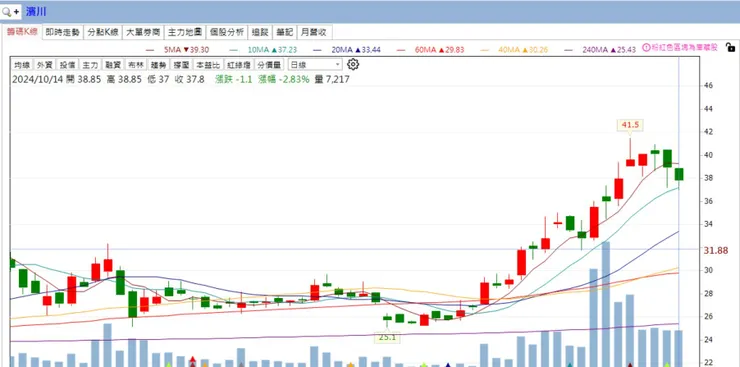Toggle the 投信 indicator button
The height and width of the screenshot is (367, 740).
tap(67, 65)
